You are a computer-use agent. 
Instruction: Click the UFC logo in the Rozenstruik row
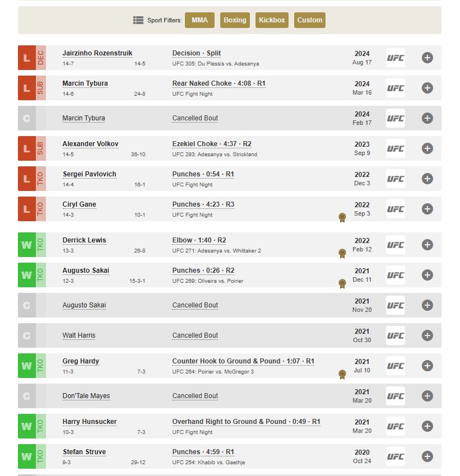(x=396, y=58)
